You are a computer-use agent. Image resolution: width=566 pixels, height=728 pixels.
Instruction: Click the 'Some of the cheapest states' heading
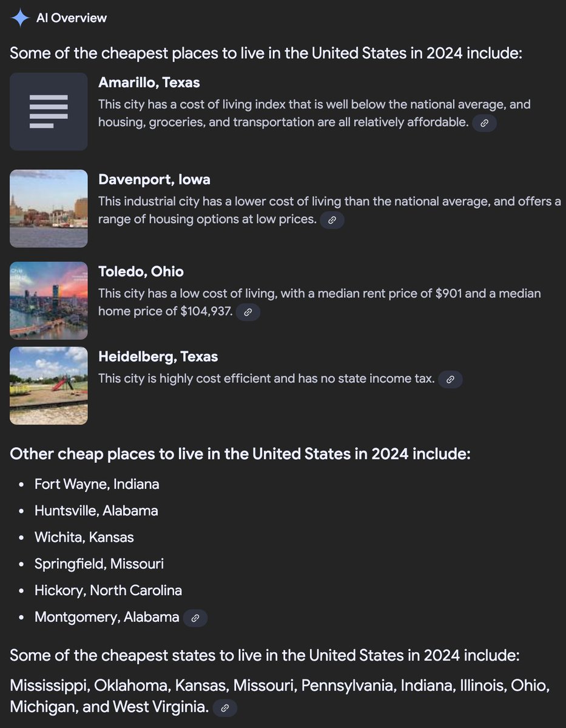pos(264,655)
